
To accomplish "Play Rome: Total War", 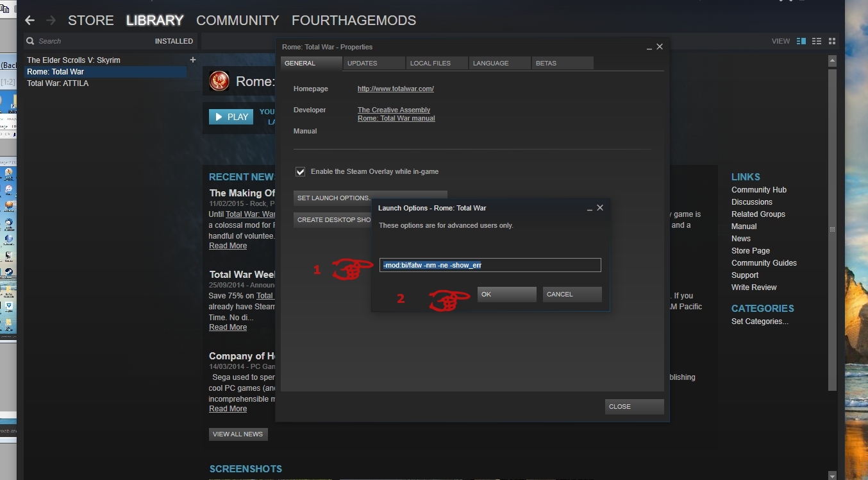I will (x=231, y=117).
